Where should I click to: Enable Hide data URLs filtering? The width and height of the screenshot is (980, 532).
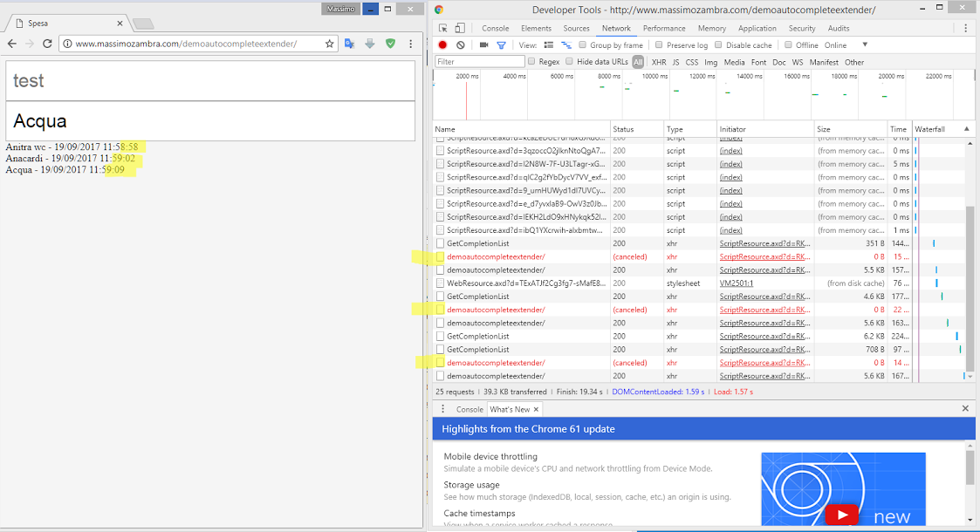(x=568, y=61)
